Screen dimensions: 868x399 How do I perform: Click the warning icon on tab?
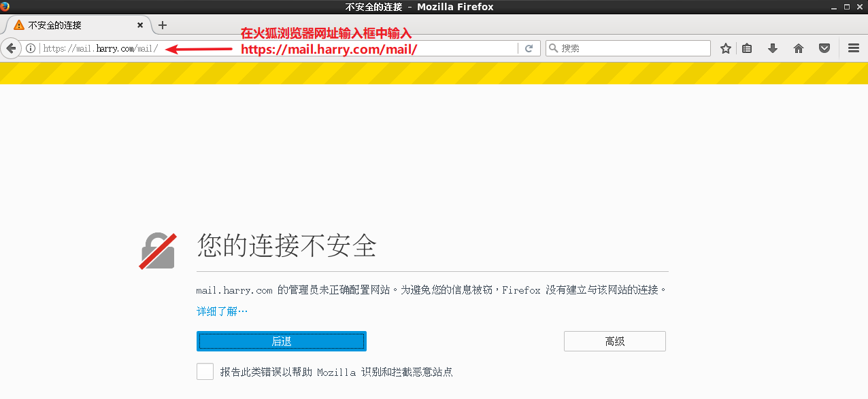pos(19,25)
